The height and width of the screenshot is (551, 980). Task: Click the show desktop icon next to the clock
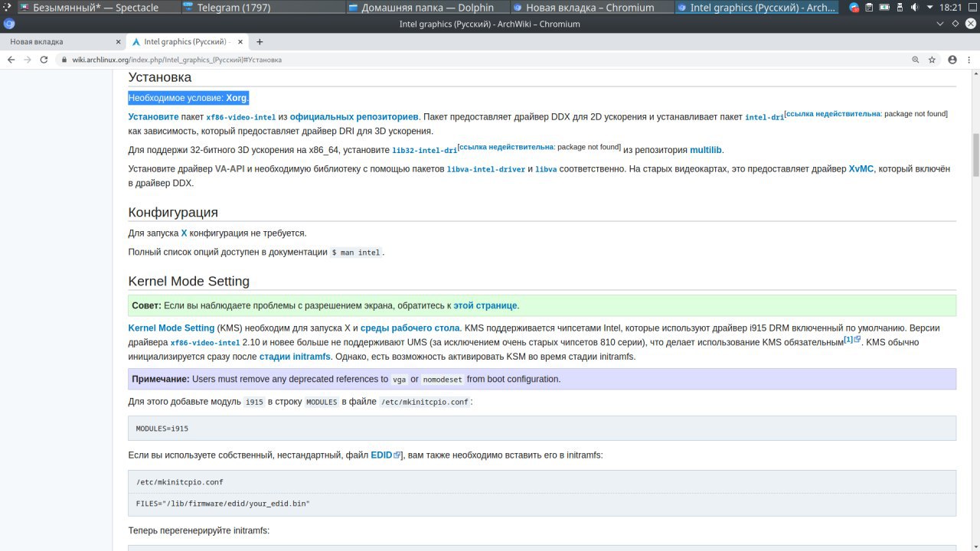tap(972, 8)
